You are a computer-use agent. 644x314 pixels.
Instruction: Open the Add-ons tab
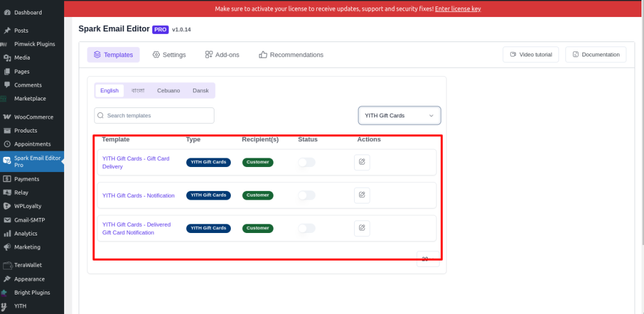222,55
